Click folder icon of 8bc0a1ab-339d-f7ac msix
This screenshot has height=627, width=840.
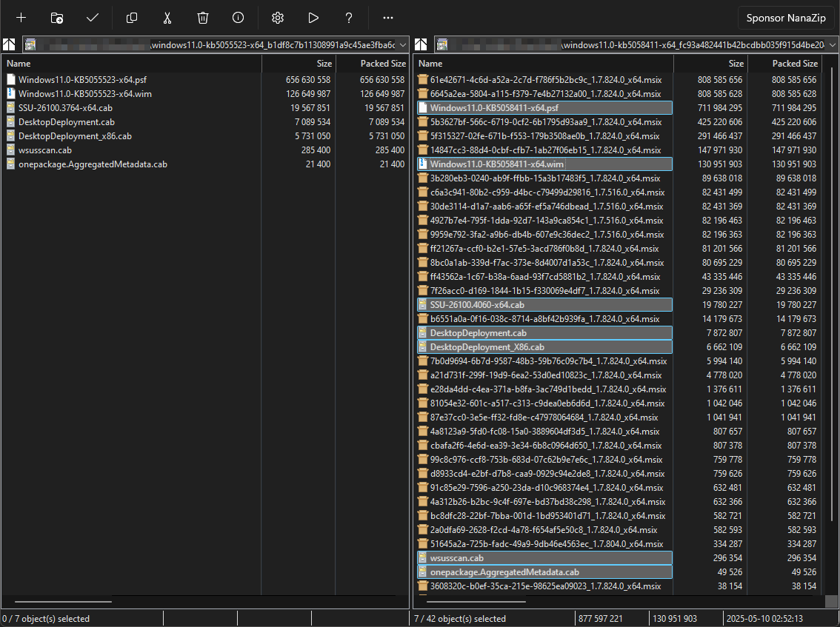tap(423, 262)
